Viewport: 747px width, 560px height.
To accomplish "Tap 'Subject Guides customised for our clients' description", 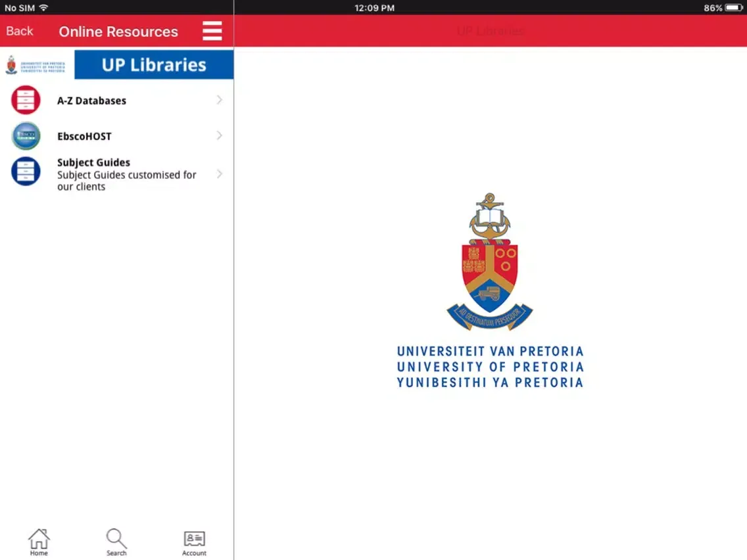I will (x=127, y=181).
